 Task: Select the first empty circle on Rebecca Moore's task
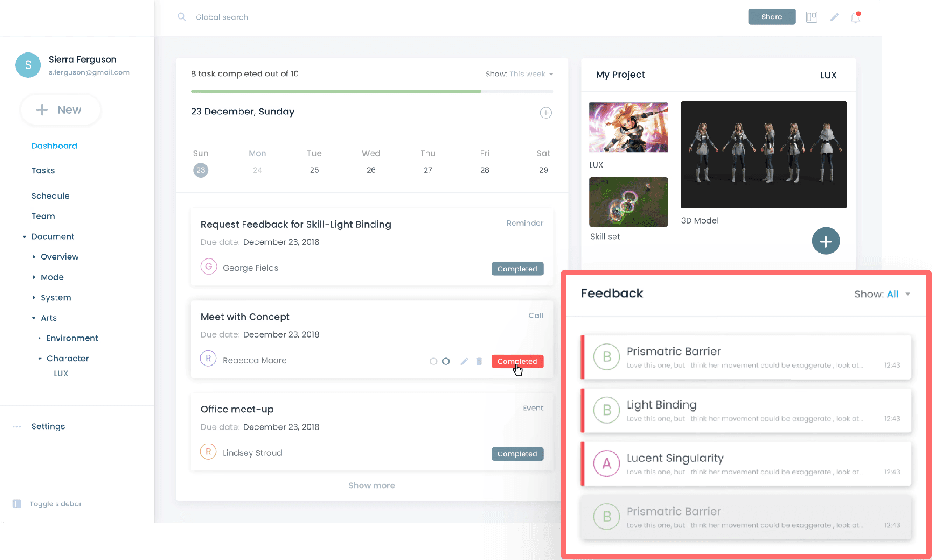click(433, 361)
